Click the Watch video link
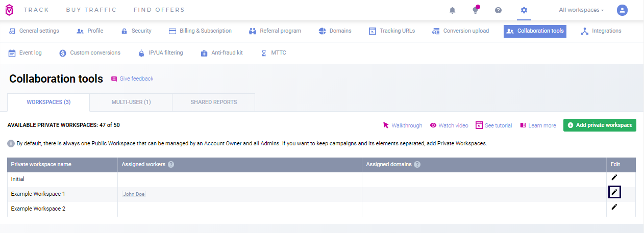This screenshot has height=233, width=644. pos(449,125)
